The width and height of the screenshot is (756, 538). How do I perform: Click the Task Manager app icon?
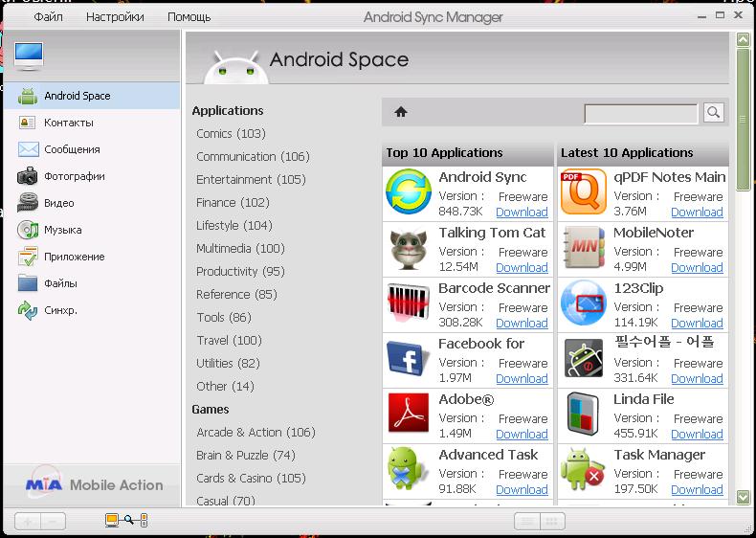click(584, 469)
